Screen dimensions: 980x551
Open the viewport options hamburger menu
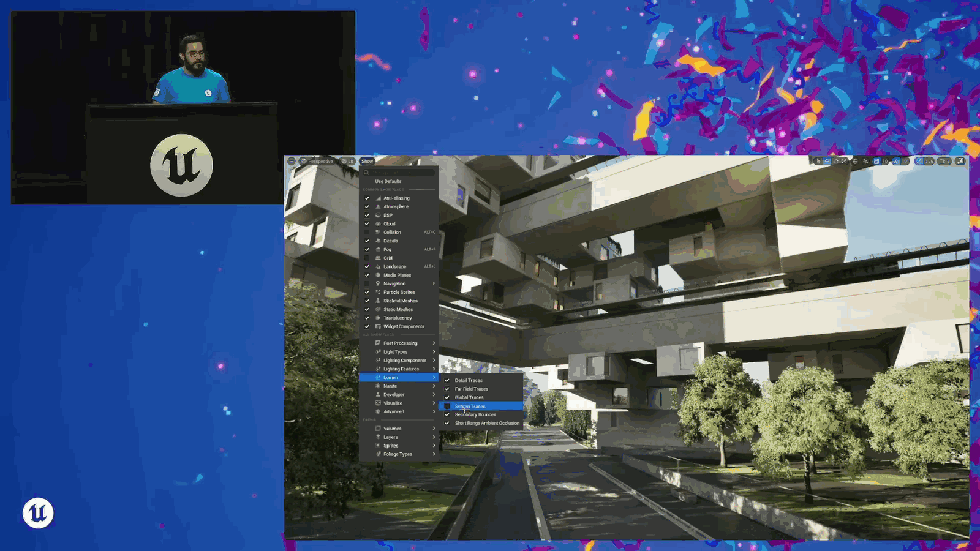[x=292, y=161]
